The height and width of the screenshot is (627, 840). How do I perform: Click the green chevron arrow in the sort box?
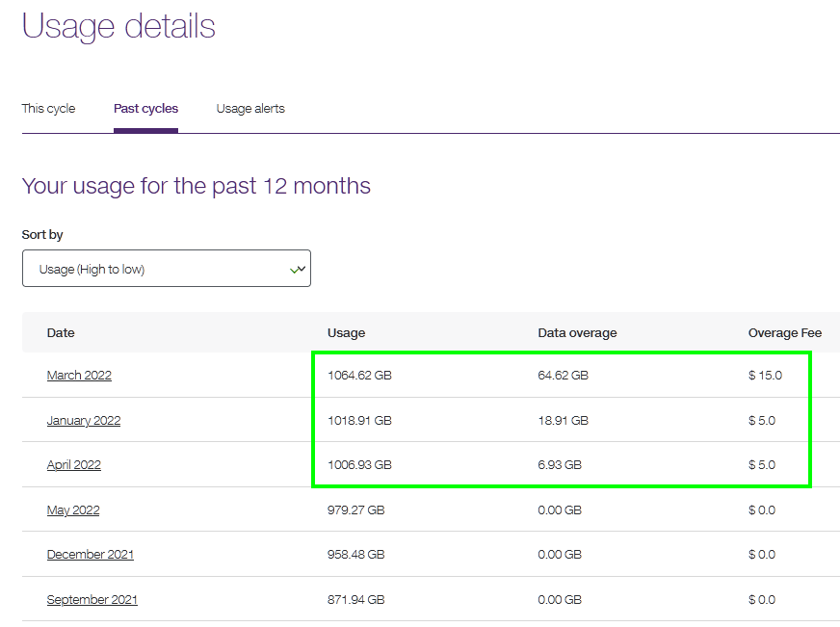[298, 270]
